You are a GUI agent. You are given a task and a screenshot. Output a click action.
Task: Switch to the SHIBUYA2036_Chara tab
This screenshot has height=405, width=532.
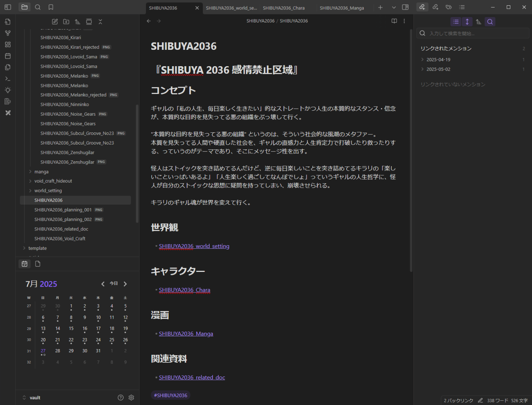tap(284, 8)
